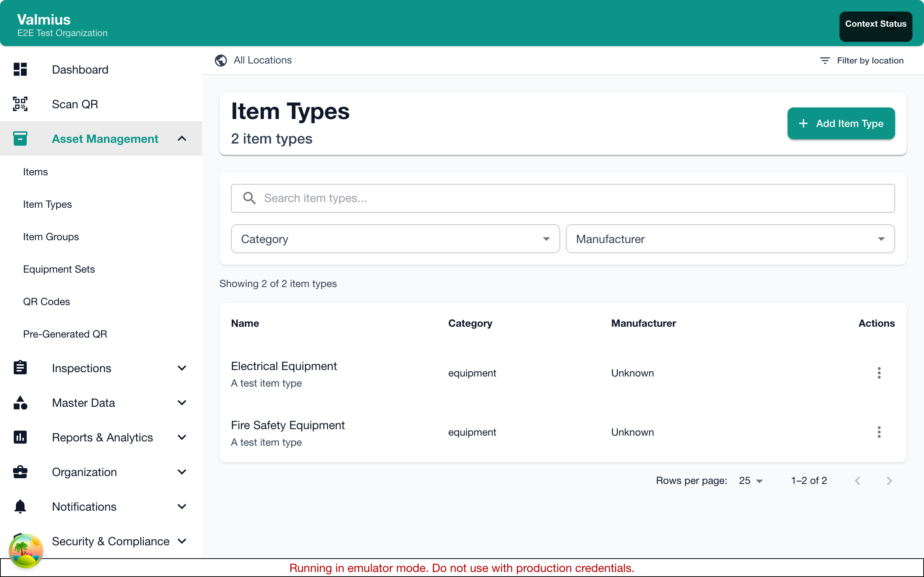Open Item Groups in sidebar
924x577 pixels.
click(51, 237)
